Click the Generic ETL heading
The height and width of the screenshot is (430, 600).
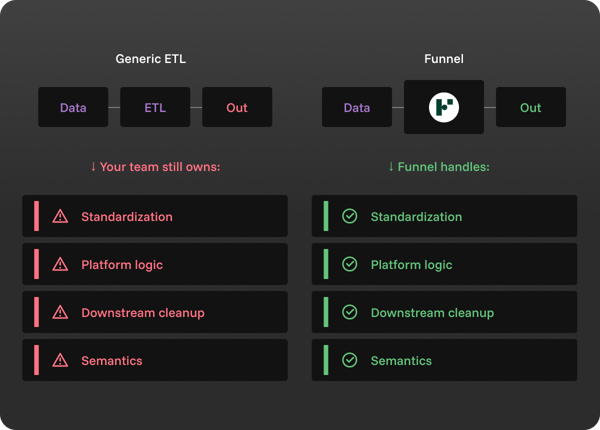tap(151, 59)
